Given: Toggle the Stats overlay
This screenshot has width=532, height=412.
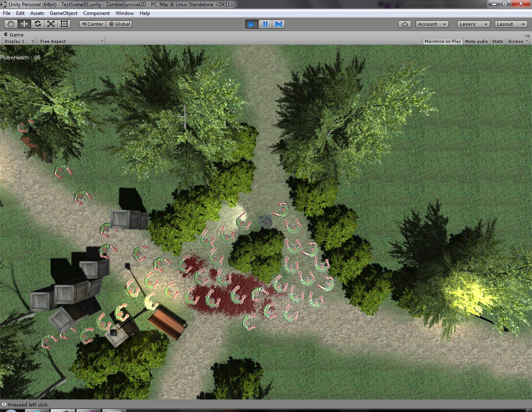Looking at the screenshot, I should point(498,41).
